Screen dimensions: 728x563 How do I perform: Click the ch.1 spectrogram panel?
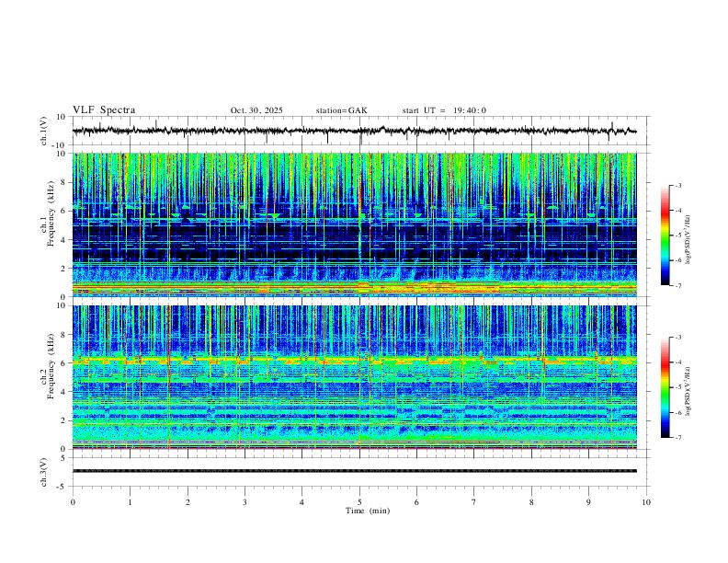point(354,224)
